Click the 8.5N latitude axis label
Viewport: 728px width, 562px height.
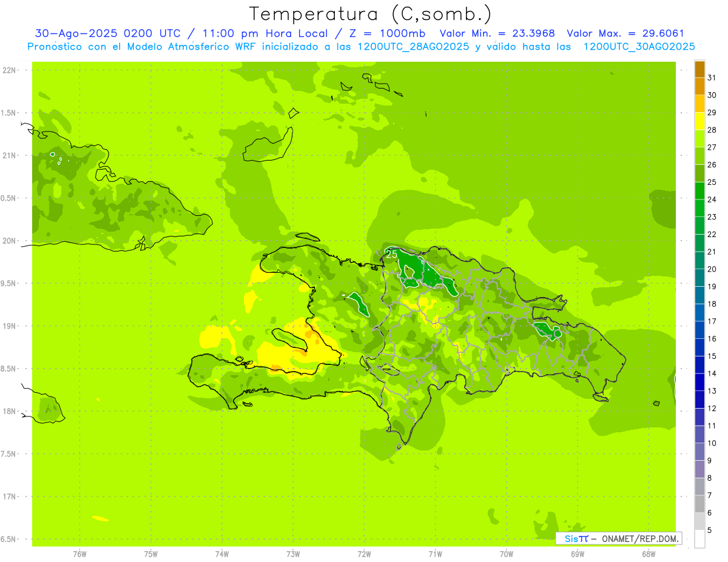[9, 369]
